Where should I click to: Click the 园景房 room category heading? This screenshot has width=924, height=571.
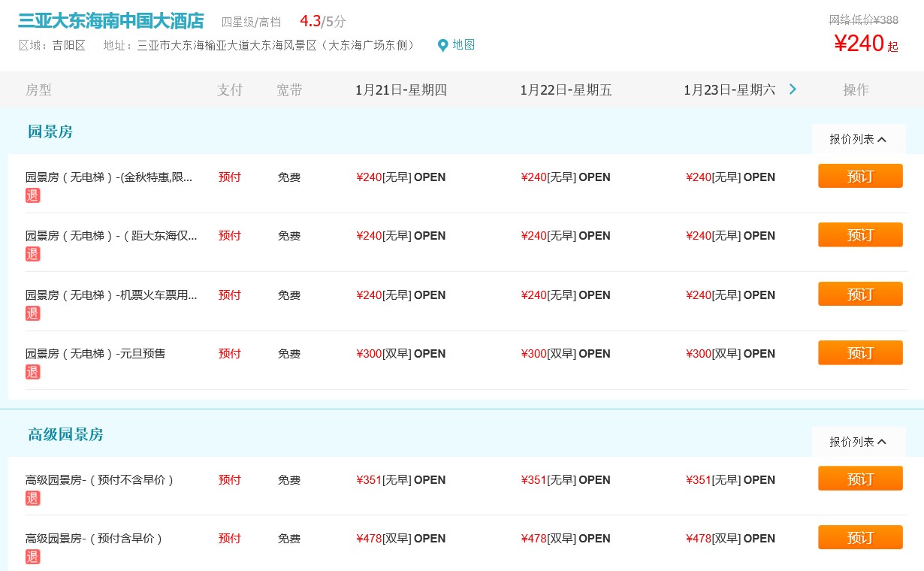[x=50, y=132]
